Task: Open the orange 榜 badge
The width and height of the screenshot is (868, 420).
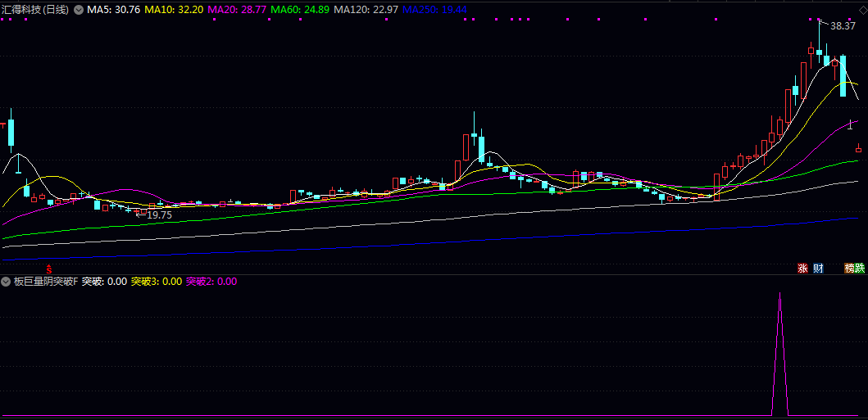Action: coord(849,268)
